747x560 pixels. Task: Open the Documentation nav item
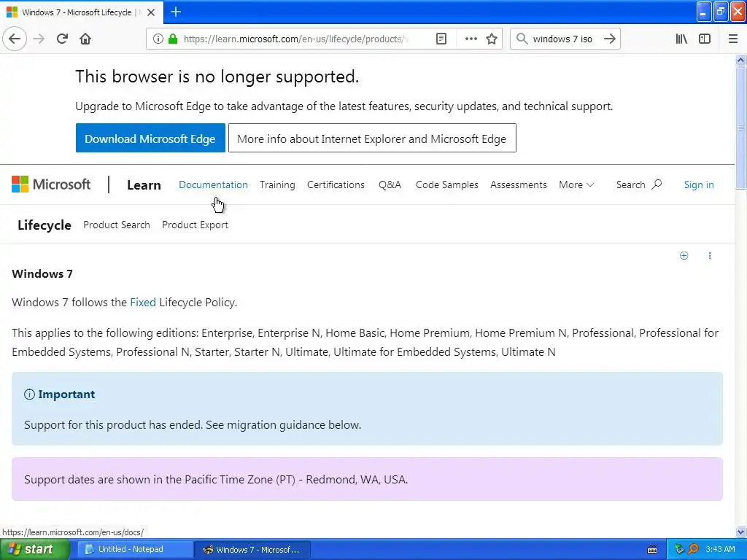point(213,184)
